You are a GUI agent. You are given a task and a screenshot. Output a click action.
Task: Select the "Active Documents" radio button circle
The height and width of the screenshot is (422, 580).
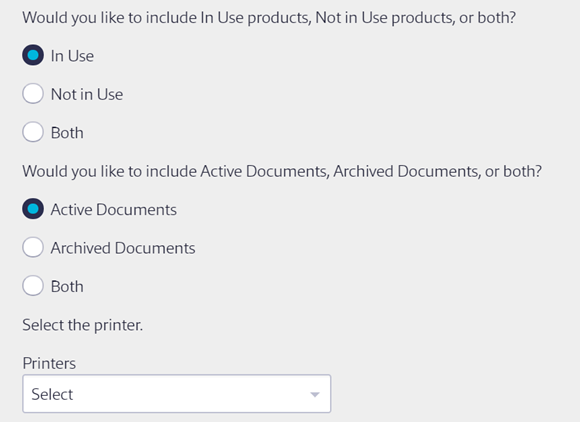[33, 209]
